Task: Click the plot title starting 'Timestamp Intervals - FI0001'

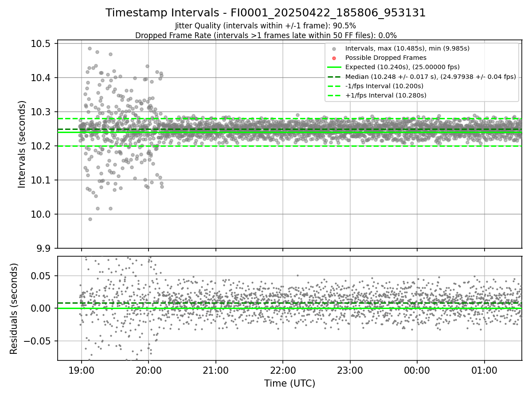Action: pos(266,13)
